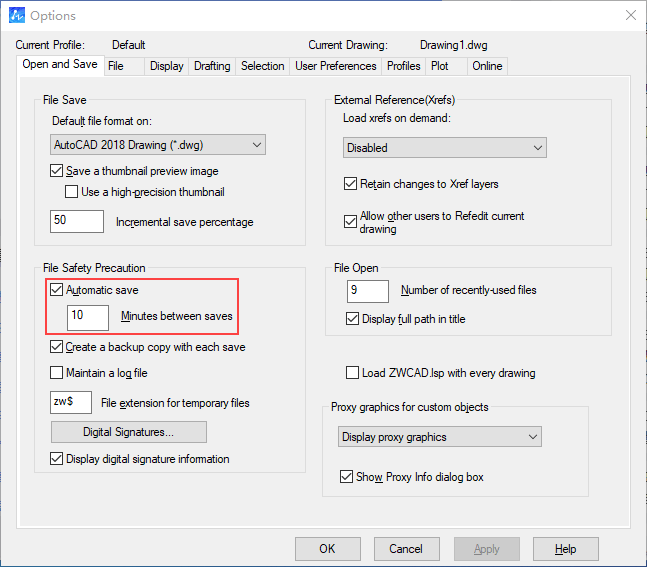Screen dimensions: 647x567
Task: Click the temporary file extension field
Action: [71, 402]
